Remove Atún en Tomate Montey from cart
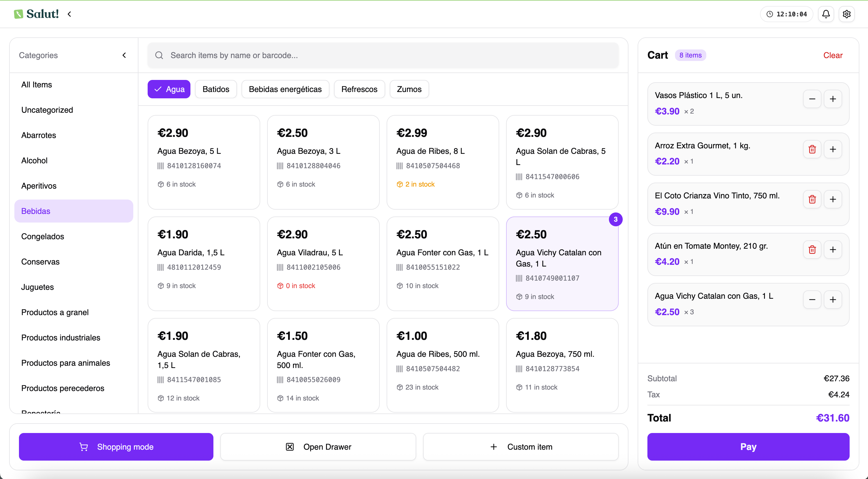 (812, 250)
